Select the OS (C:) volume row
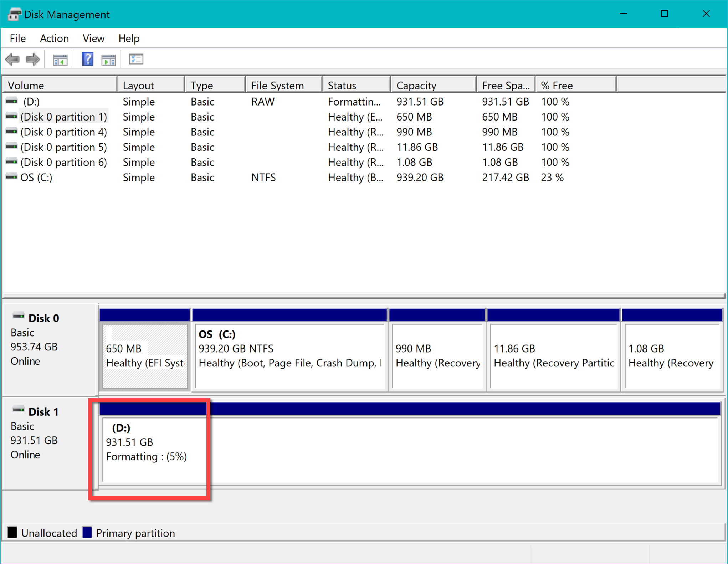The image size is (728, 564). 36,178
